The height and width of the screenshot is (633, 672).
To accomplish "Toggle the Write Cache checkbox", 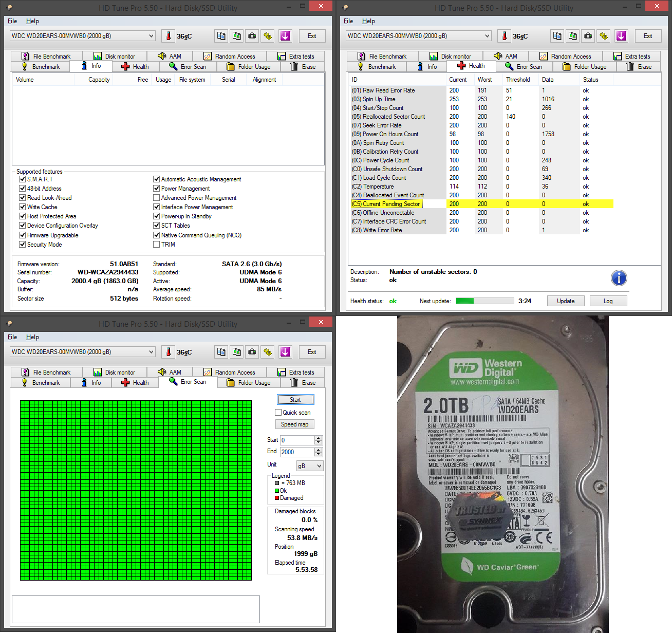I will pos(23,207).
